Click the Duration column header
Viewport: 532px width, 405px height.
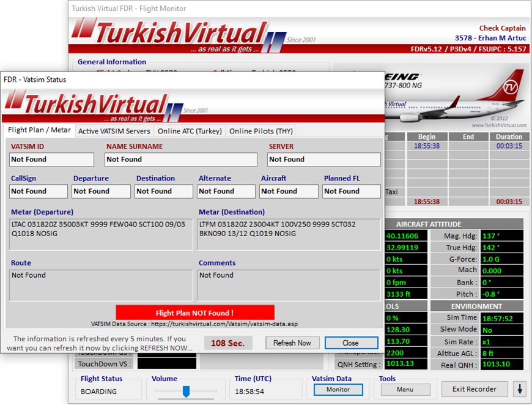(x=509, y=136)
